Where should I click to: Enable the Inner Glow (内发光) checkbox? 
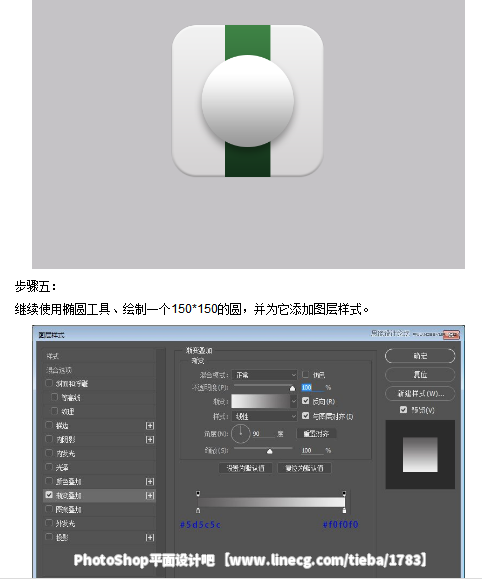pyautogui.click(x=49, y=453)
